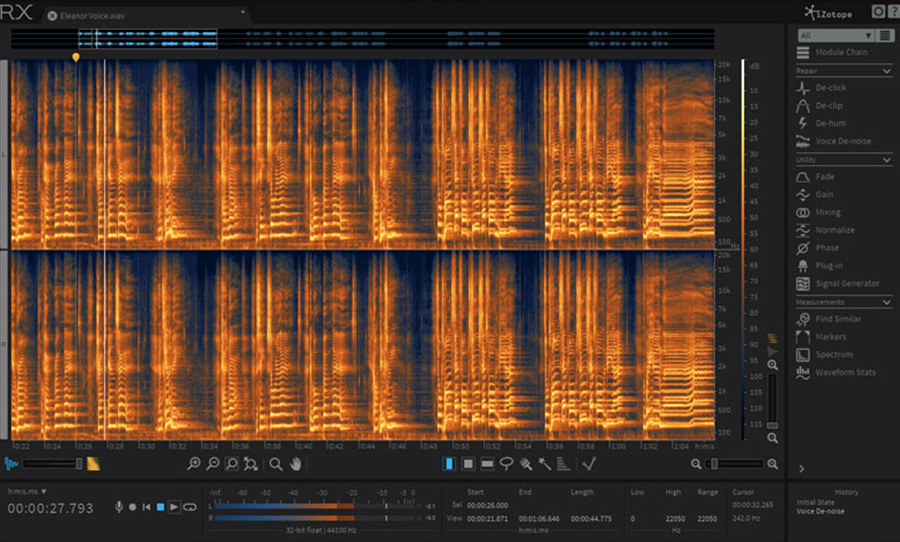The height and width of the screenshot is (542, 900).
Task: Click the microphone input monitor icon
Action: (119, 507)
